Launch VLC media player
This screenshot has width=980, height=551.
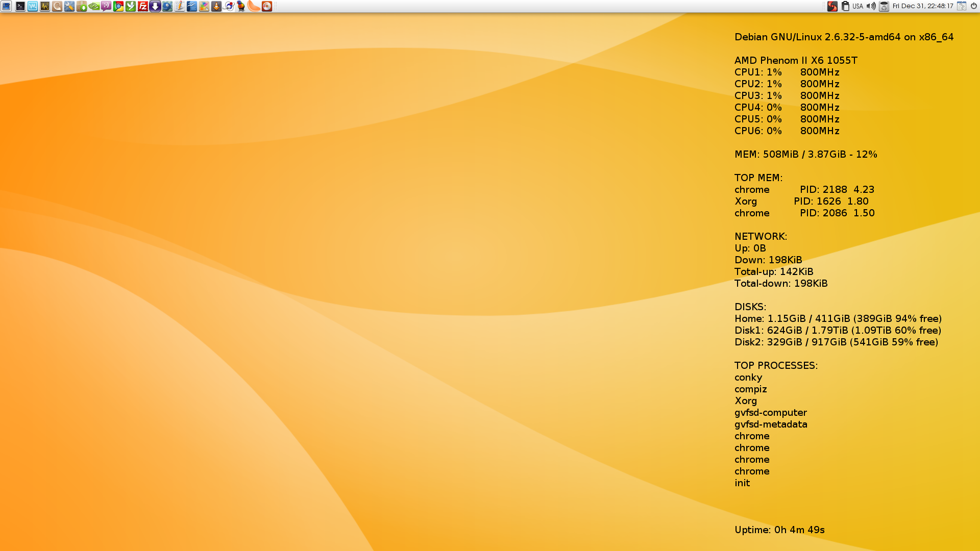[x=216, y=6]
